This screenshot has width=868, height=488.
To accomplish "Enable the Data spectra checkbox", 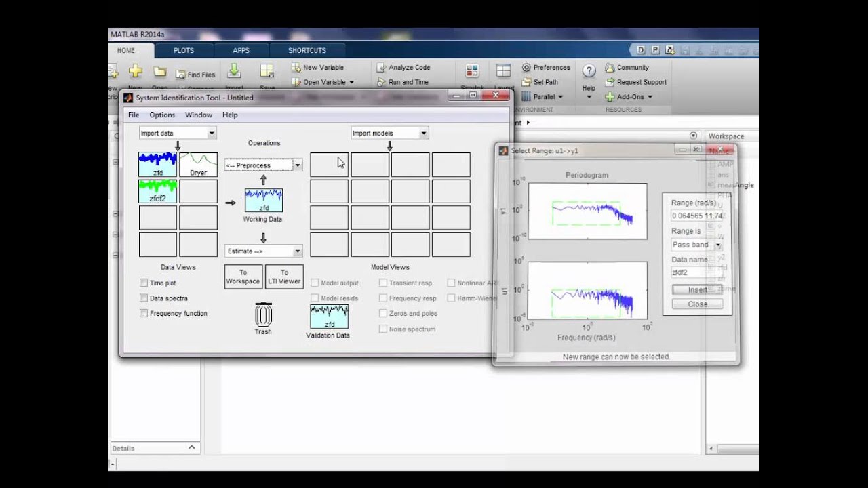I will (x=144, y=298).
